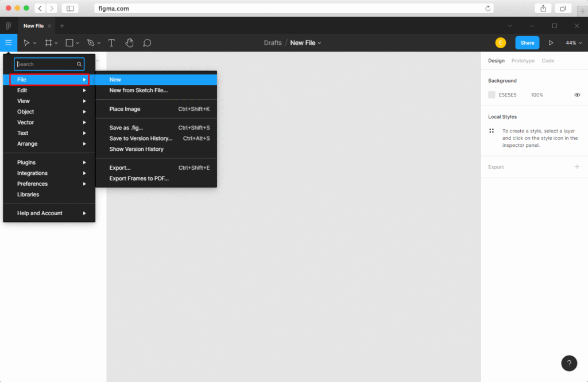Screen dimensions: 588x382
Task: Select Export Frames to PDF option
Action: click(139, 178)
